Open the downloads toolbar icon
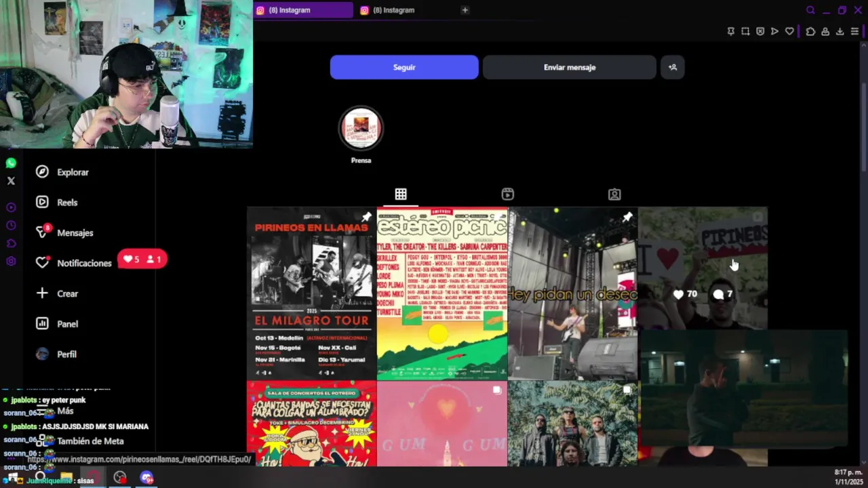Viewport: 868px width, 488px height. coord(840,31)
